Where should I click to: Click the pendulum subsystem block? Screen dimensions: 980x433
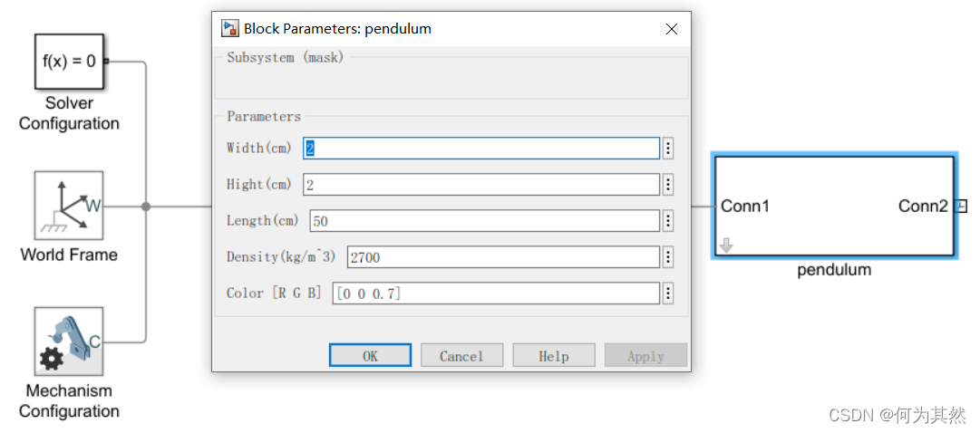pos(834,207)
